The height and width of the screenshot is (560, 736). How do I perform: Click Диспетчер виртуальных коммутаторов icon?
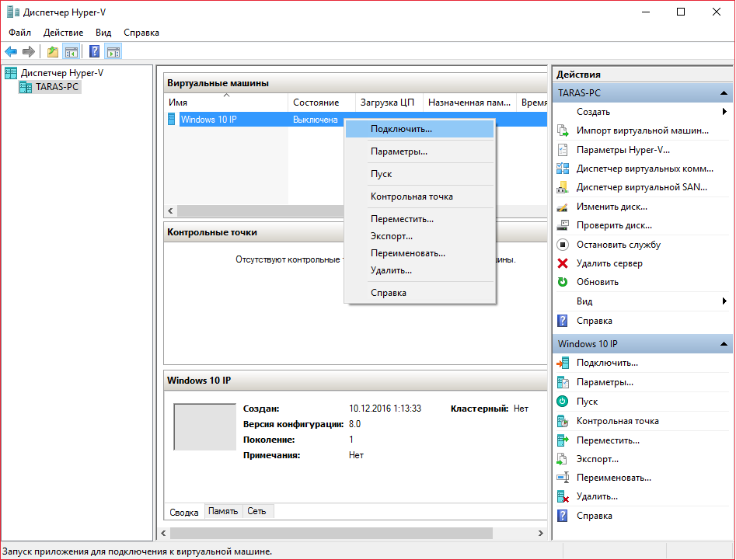pyautogui.click(x=563, y=169)
